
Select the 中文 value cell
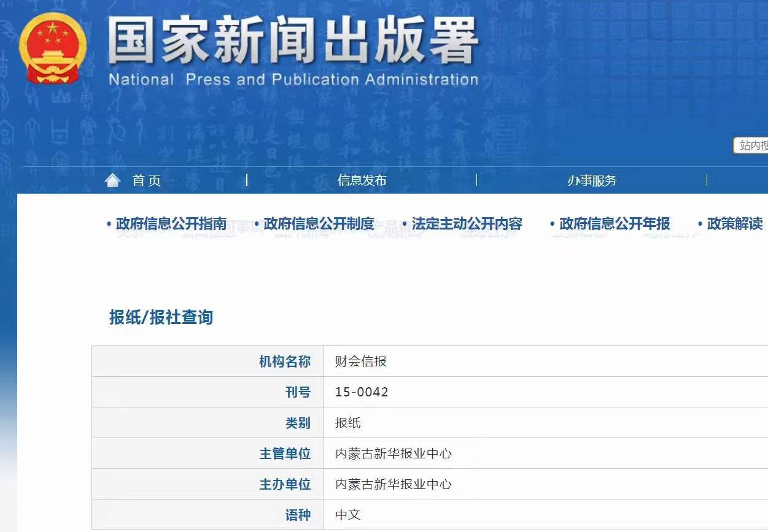546,515
